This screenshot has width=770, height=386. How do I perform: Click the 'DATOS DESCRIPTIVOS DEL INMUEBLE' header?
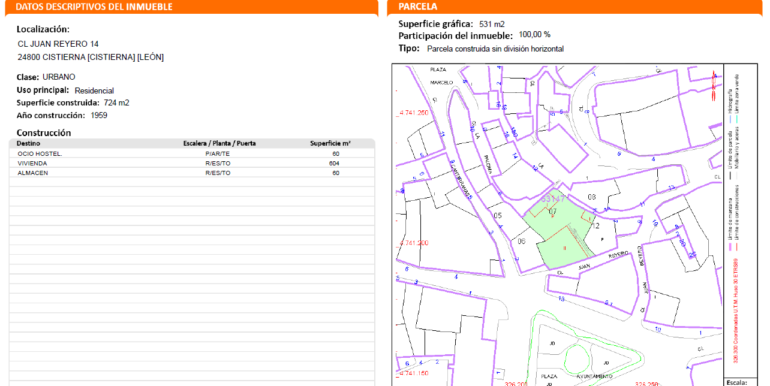tap(94, 7)
